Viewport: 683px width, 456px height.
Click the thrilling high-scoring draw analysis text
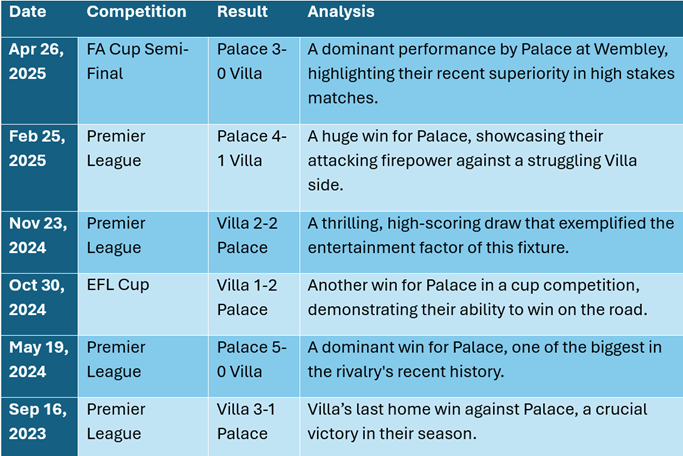coord(491,236)
